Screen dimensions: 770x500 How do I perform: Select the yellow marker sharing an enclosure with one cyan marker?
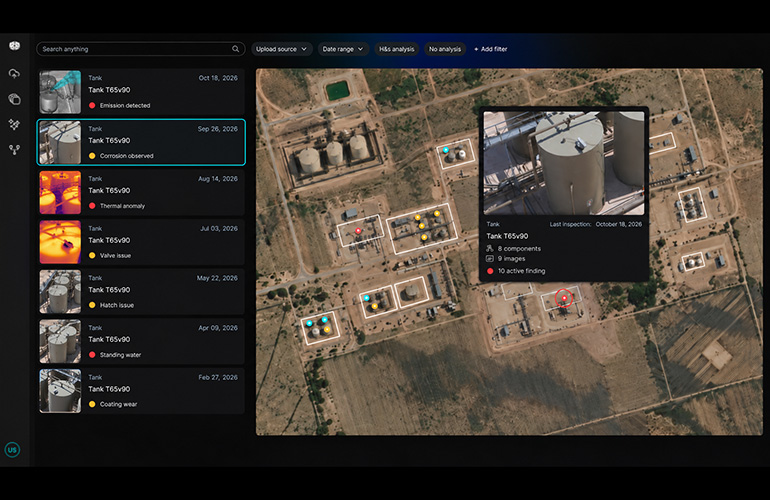tap(375, 306)
